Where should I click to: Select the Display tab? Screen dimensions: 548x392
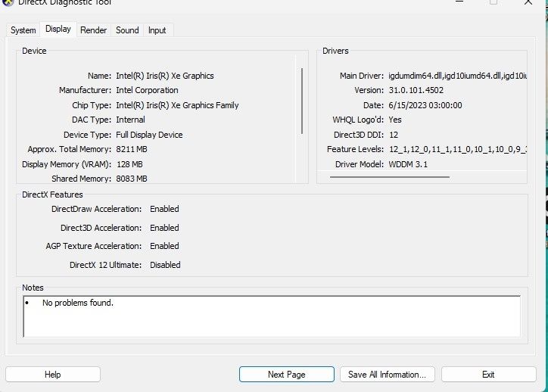pos(58,29)
